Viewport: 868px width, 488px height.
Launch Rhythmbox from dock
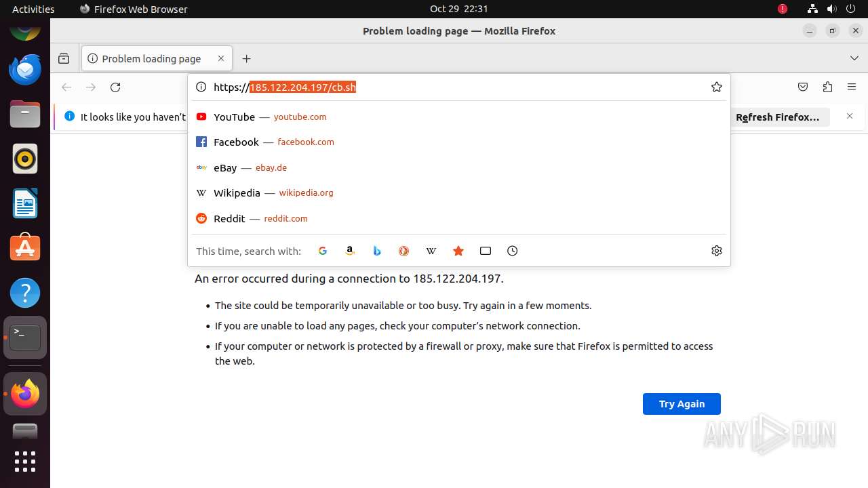click(x=25, y=159)
